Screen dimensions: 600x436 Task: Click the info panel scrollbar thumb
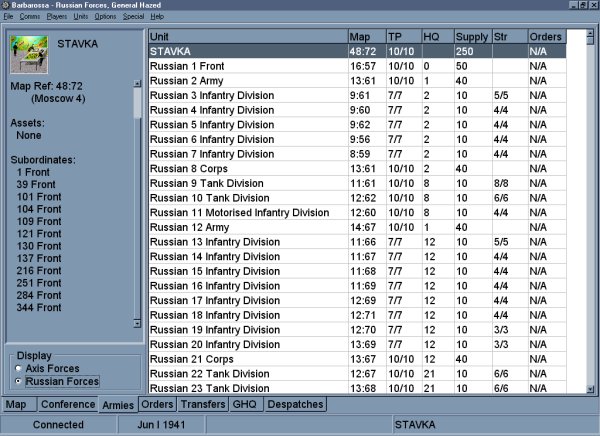tap(137, 103)
